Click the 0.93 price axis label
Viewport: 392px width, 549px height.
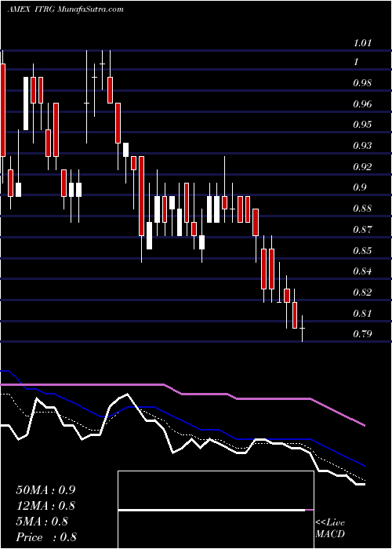362,146
